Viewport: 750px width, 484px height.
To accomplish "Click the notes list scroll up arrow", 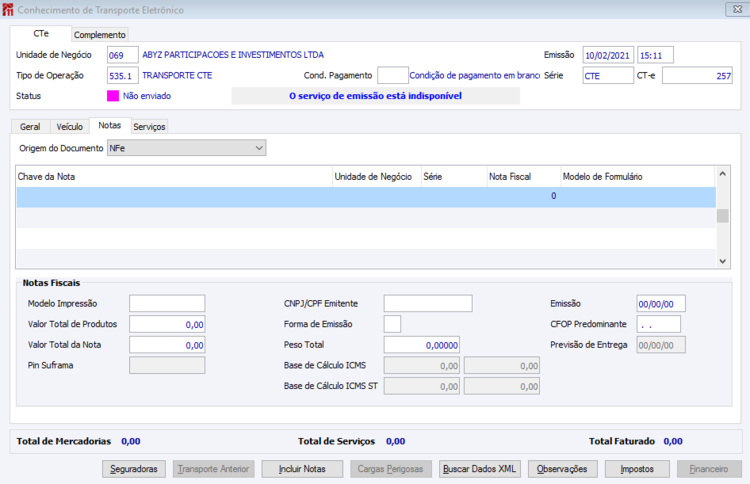I will [x=722, y=174].
